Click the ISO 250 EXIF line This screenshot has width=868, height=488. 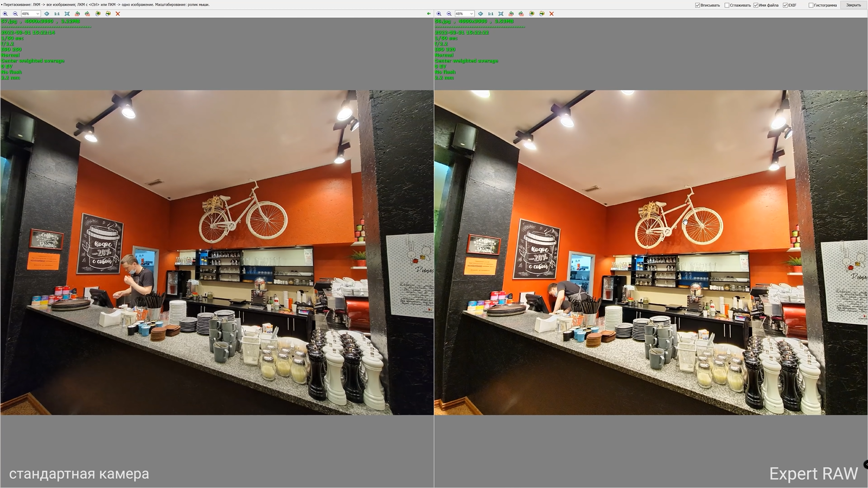11,49
